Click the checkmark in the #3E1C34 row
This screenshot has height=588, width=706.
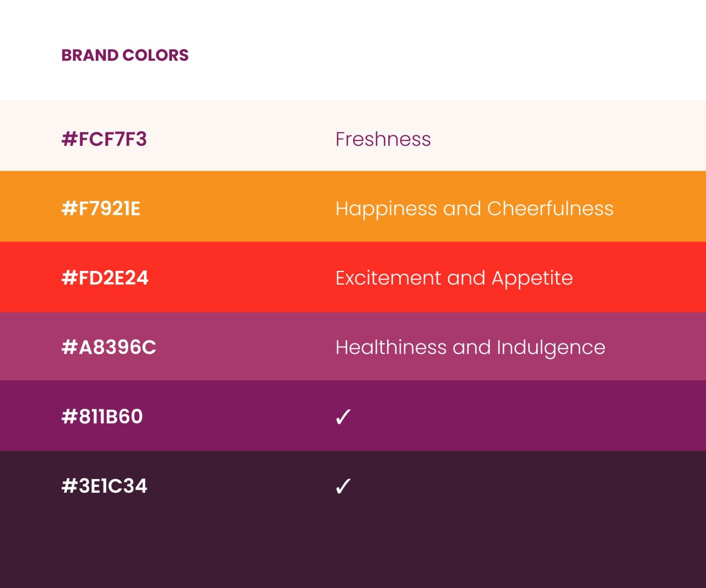click(343, 486)
